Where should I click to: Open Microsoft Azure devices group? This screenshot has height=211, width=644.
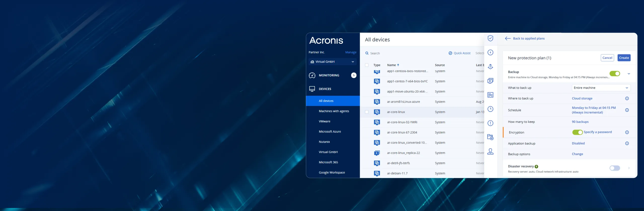click(x=330, y=132)
